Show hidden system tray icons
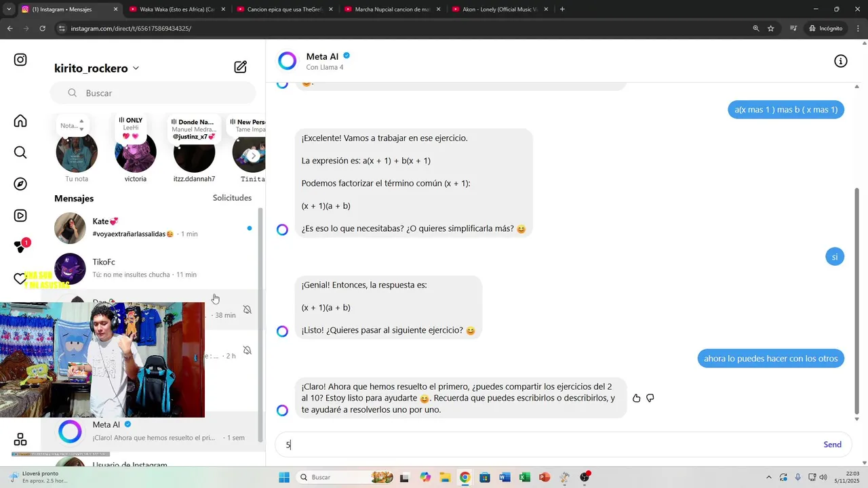This screenshot has height=488, width=868. tap(768, 477)
